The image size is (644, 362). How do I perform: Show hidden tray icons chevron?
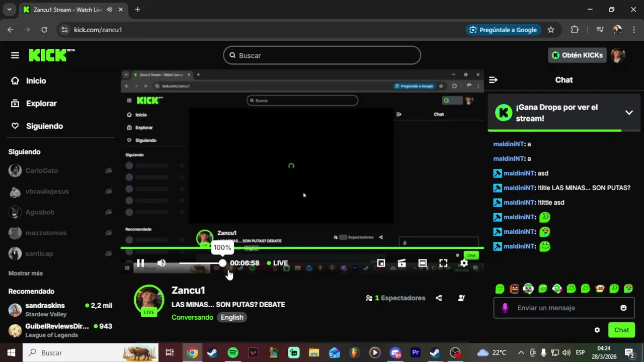(521, 352)
